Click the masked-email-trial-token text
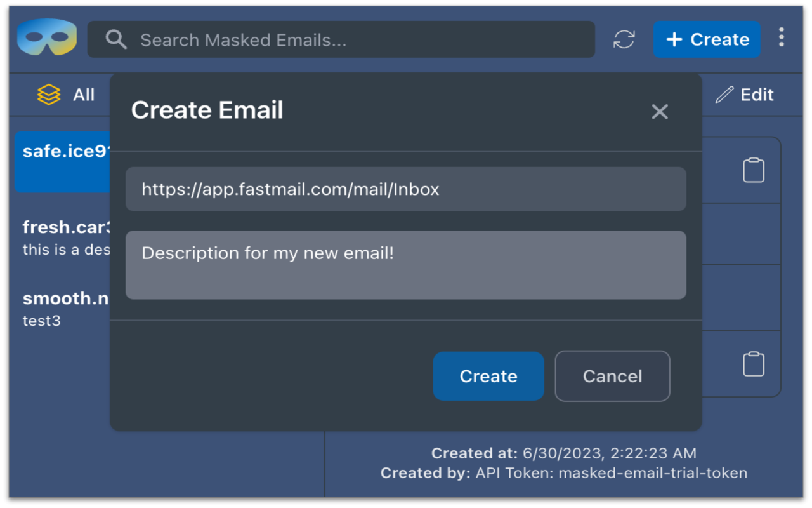The image size is (812, 508). tap(653, 473)
